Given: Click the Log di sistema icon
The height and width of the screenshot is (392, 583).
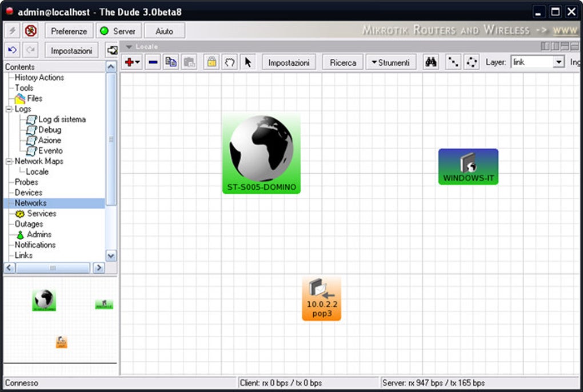Looking at the screenshot, I should point(31,119).
